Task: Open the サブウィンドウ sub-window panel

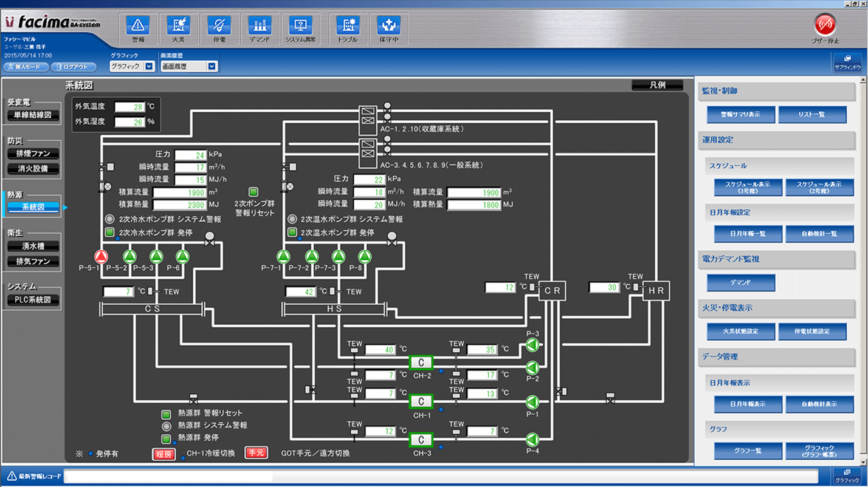Action: click(x=847, y=62)
